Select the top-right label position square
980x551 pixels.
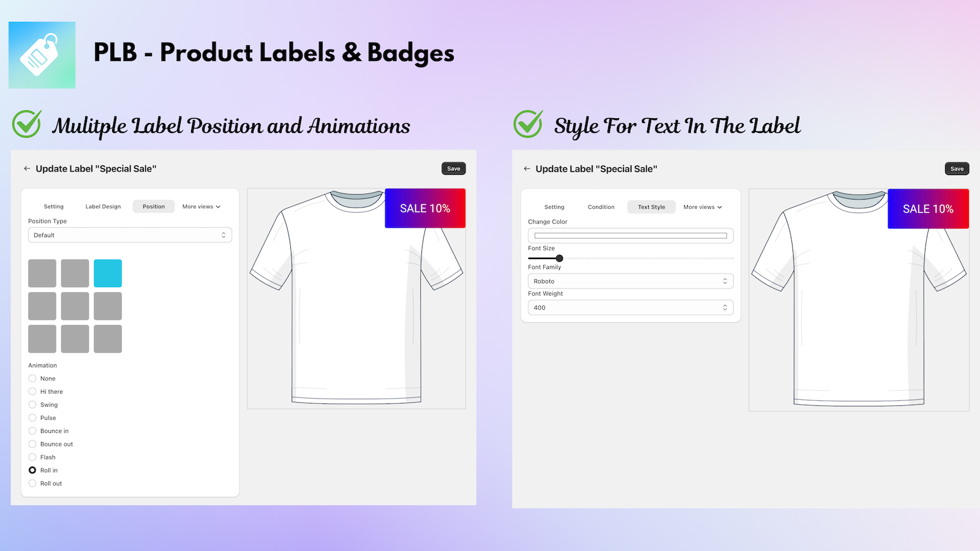(x=108, y=273)
